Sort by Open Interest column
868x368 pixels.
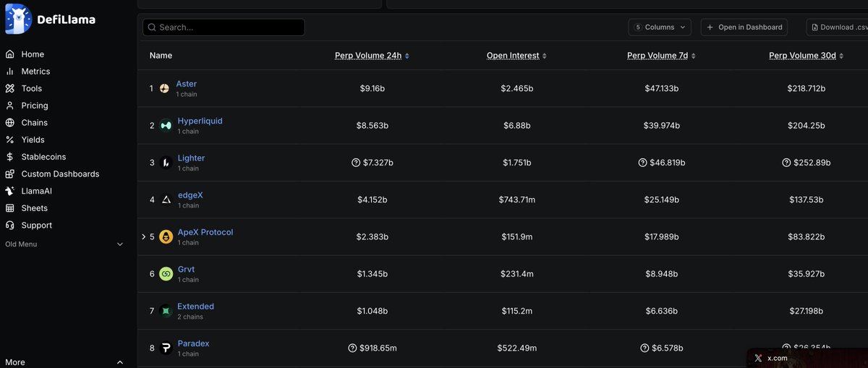click(x=516, y=56)
